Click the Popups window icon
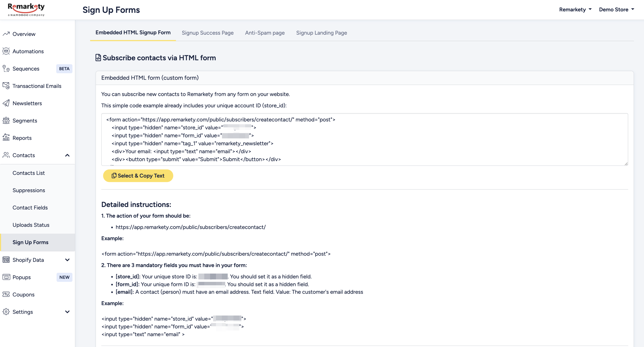The width and height of the screenshot is (644, 347). click(6, 277)
